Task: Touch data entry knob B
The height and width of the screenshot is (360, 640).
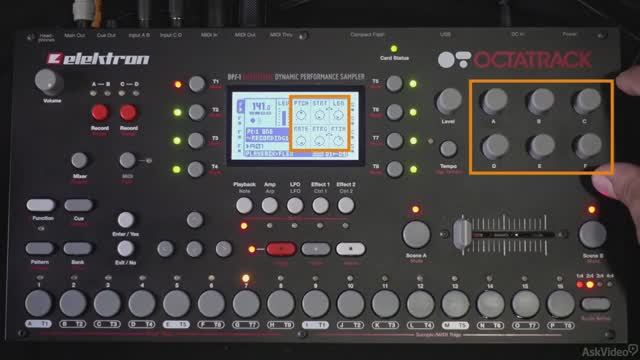Action: tap(540, 101)
